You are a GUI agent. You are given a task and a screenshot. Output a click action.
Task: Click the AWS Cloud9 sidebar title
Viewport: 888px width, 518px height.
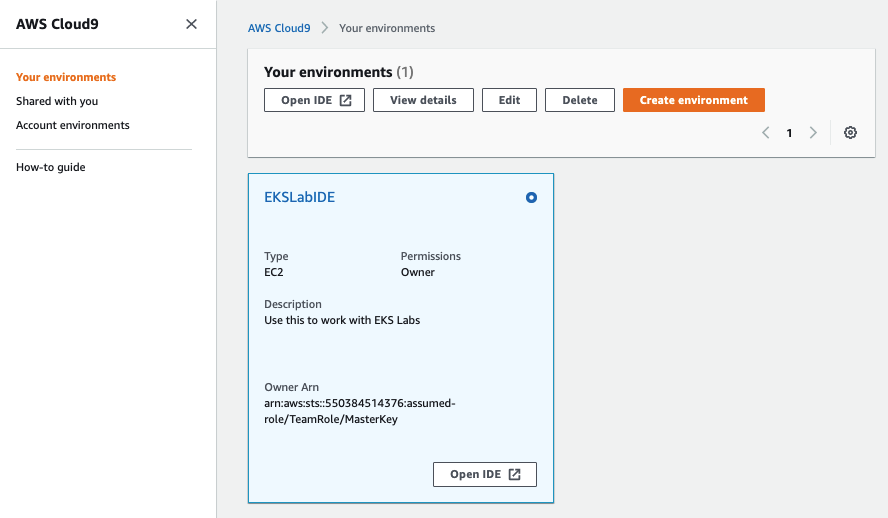click(x=57, y=24)
